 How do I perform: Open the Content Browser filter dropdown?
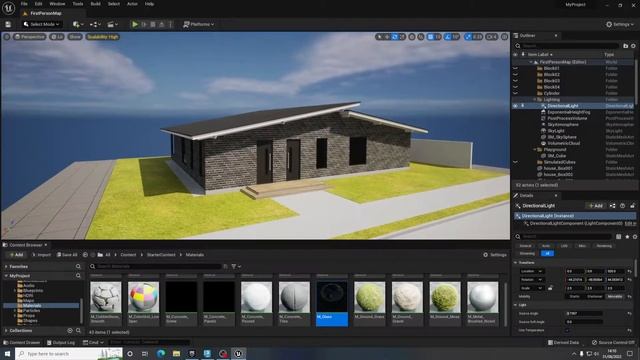tap(236, 267)
